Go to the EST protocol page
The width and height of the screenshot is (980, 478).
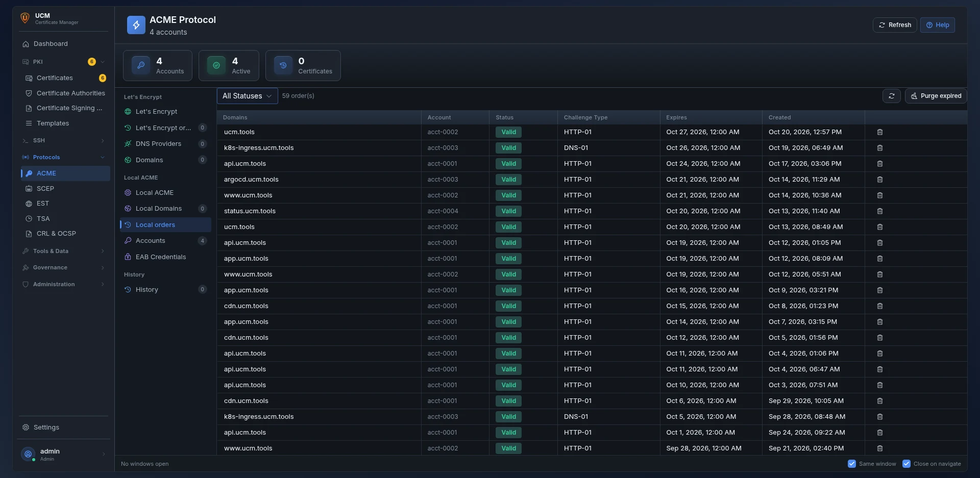pos(65,204)
